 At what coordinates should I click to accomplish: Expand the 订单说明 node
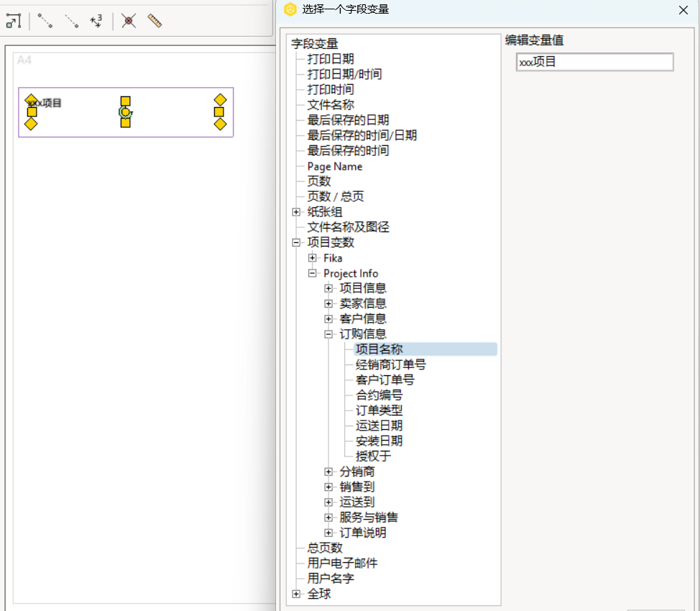(328, 533)
